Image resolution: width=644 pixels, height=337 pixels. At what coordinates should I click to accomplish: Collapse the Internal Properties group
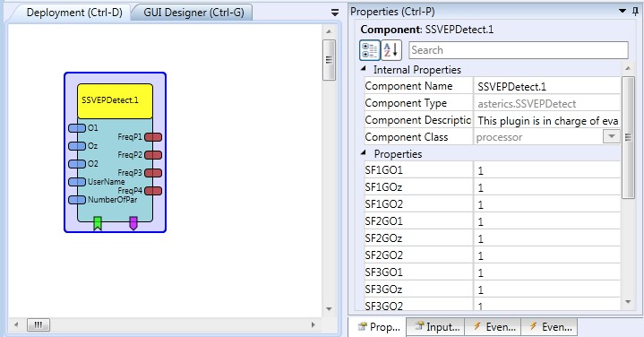(363, 69)
